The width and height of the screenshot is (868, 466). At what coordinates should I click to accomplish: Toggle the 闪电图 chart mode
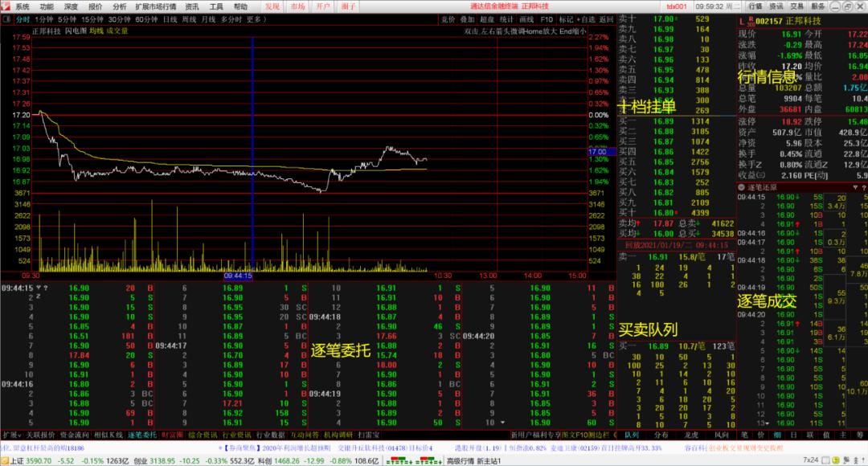tap(76, 31)
